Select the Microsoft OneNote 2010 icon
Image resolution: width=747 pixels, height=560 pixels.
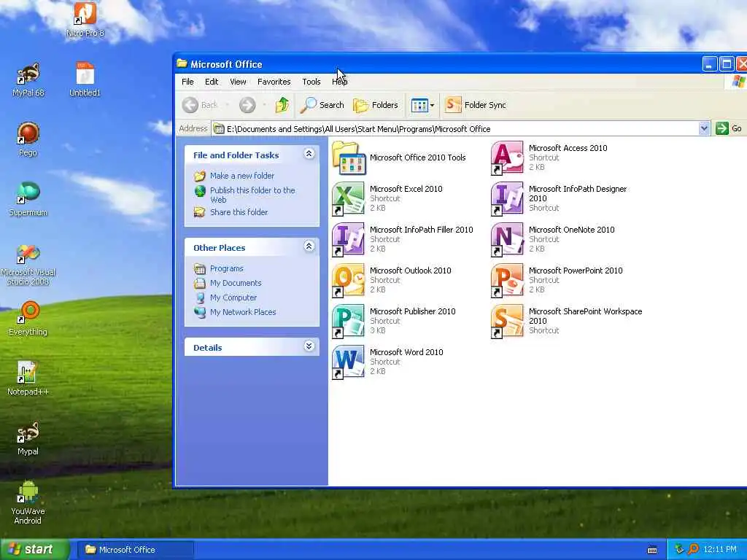[x=507, y=239]
